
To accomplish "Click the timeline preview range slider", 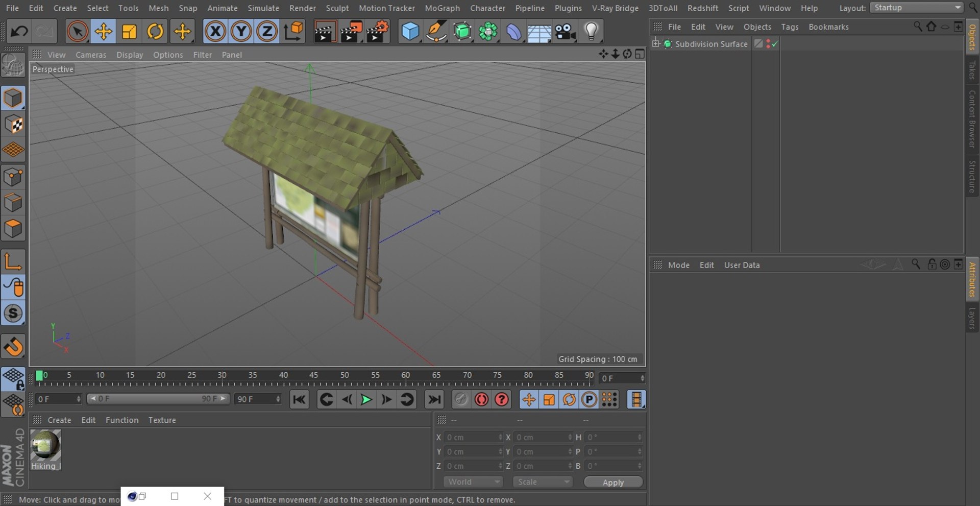I will pos(158,399).
